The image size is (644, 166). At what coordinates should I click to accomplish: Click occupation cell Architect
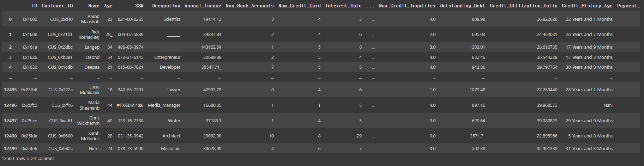point(171,136)
